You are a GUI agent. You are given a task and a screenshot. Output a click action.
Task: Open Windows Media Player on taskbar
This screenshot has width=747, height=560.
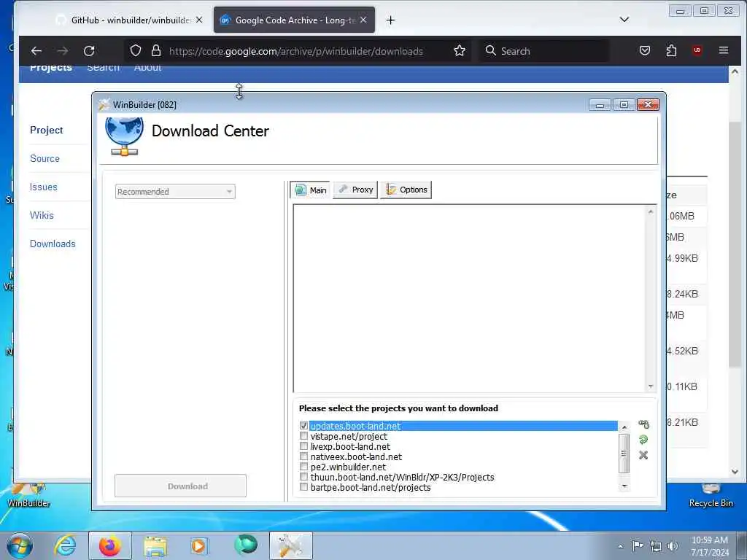(198, 545)
